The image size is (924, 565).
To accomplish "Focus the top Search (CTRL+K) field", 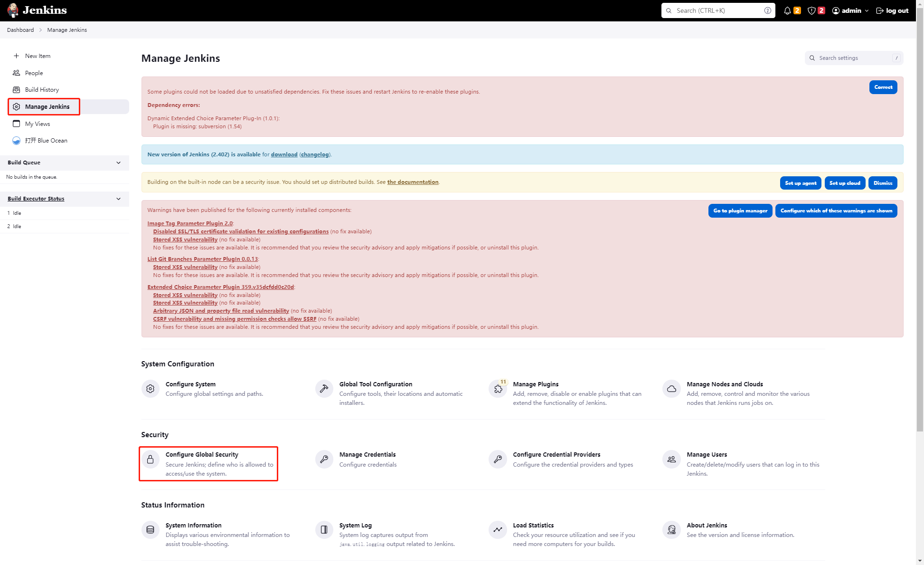I will pos(718,10).
